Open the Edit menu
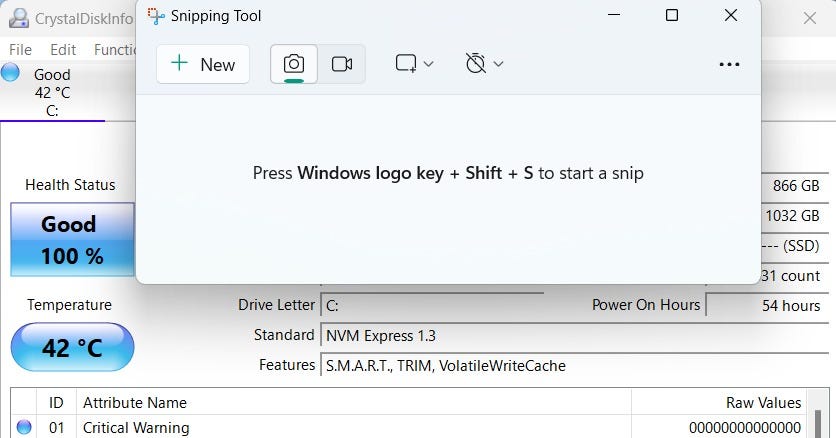The width and height of the screenshot is (836, 438). click(63, 49)
